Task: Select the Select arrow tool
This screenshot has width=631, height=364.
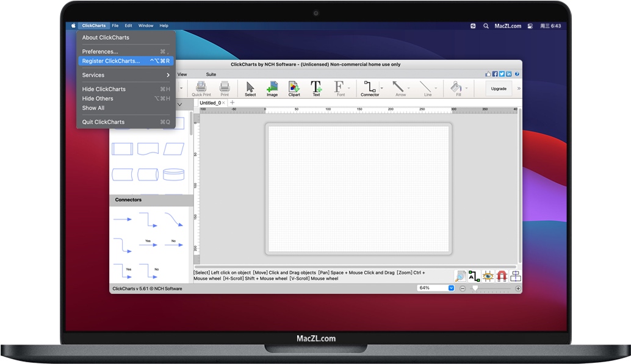Action: coord(250,89)
